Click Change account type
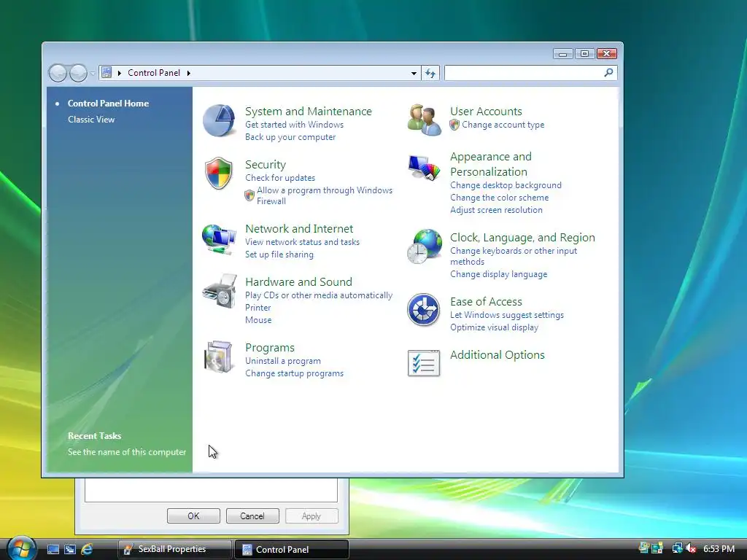This screenshot has width=747, height=560. (503, 125)
